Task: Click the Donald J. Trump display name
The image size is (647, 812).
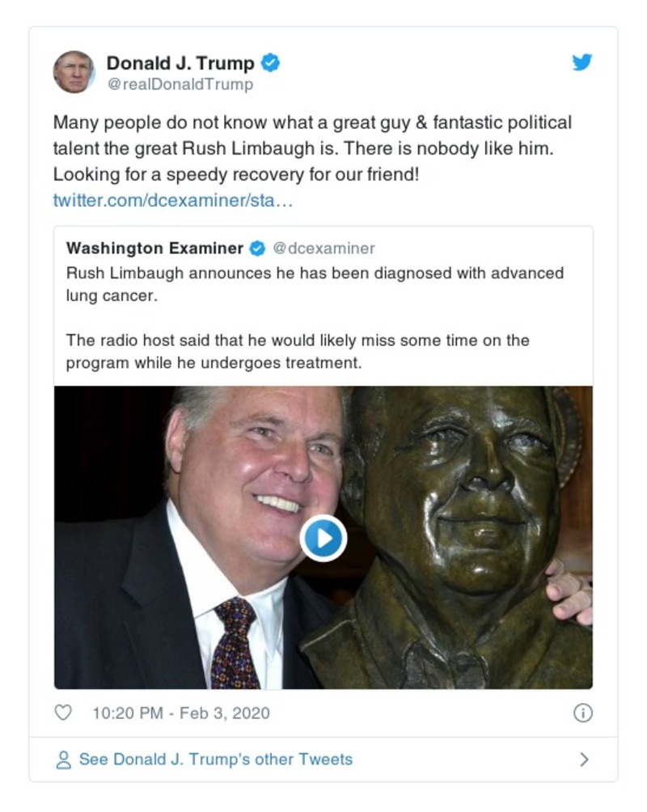Action: click(x=180, y=63)
